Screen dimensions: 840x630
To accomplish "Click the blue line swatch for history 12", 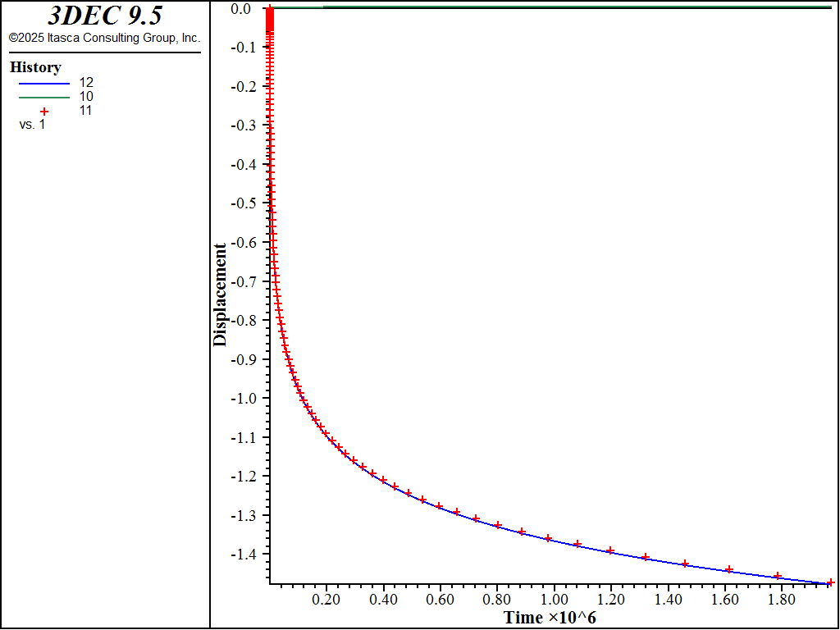I will tap(44, 84).
